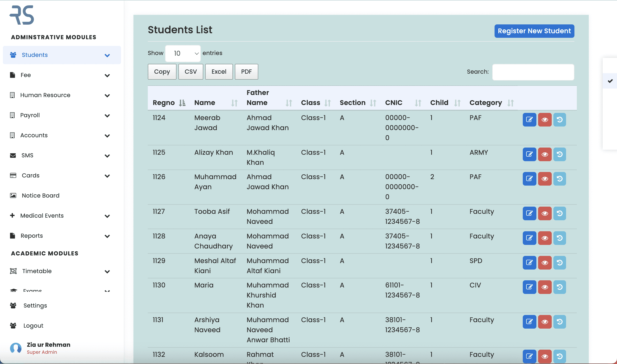The height and width of the screenshot is (364, 617).
Task: Open Settings in the sidebar
Action: [35, 305]
